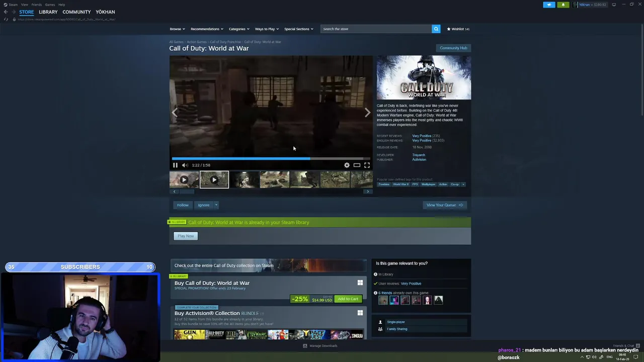Click the Co-op tag

pos(455,184)
